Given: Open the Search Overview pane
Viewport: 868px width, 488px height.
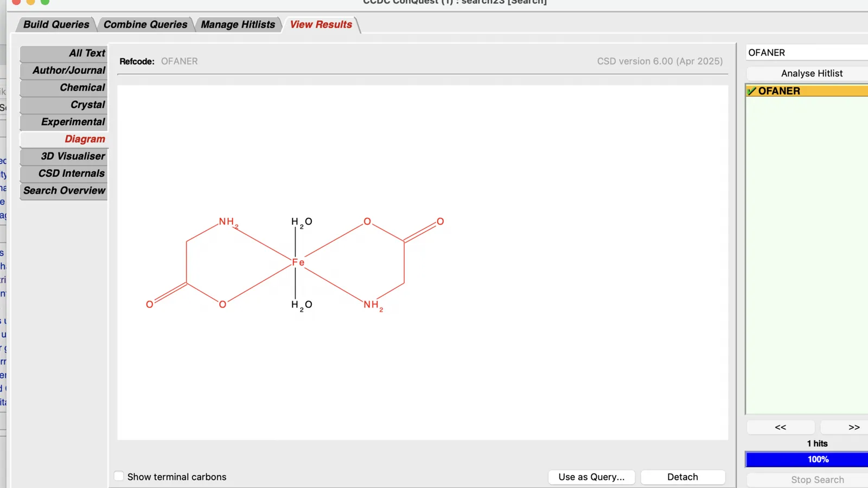Looking at the screenshot, I should [x=64, y=191].
